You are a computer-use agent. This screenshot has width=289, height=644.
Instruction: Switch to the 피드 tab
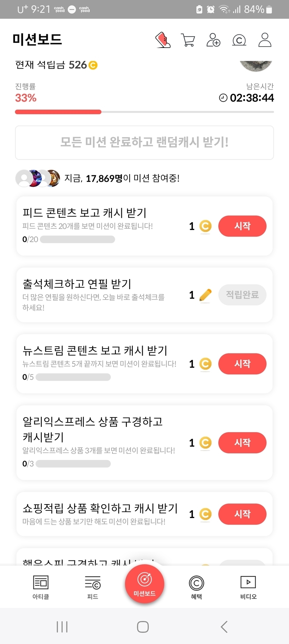click(x=93, y=587)
